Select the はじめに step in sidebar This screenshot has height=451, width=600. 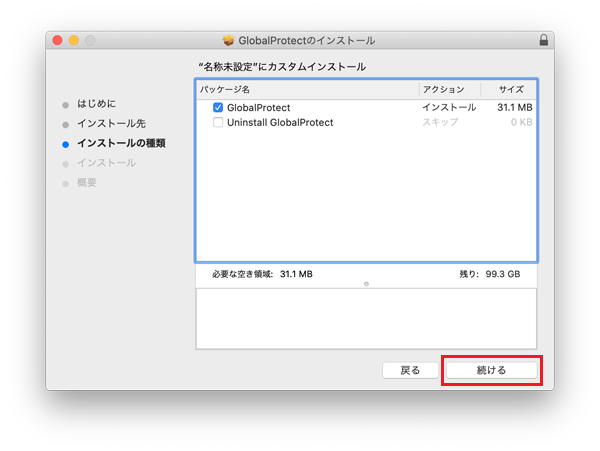(x=103, y=104)
